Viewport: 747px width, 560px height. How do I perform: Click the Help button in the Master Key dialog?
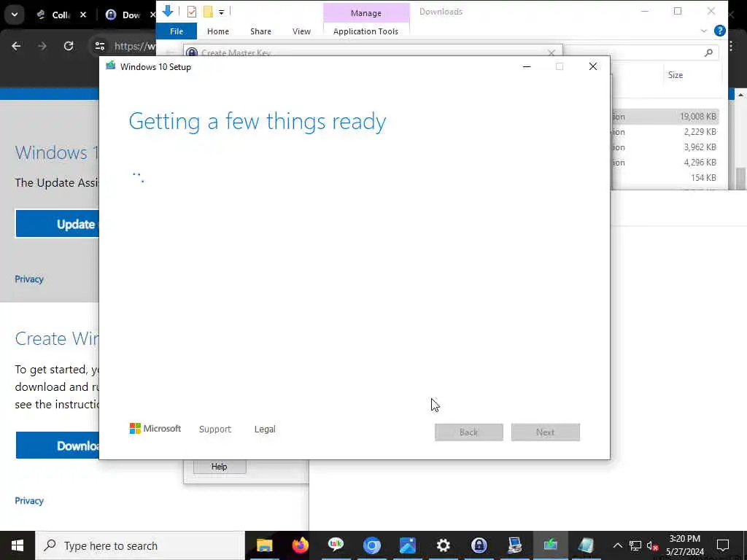coord(219,467)
